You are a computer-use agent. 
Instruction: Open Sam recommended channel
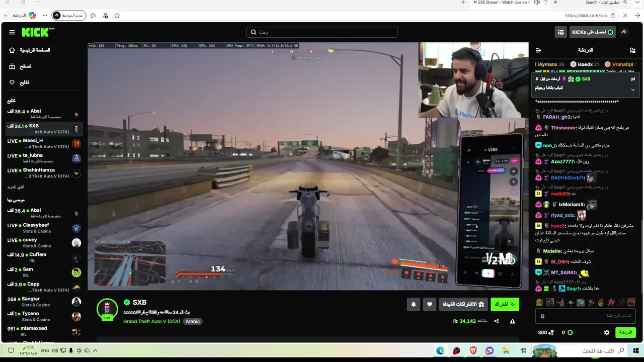click(x=44, y=272)
